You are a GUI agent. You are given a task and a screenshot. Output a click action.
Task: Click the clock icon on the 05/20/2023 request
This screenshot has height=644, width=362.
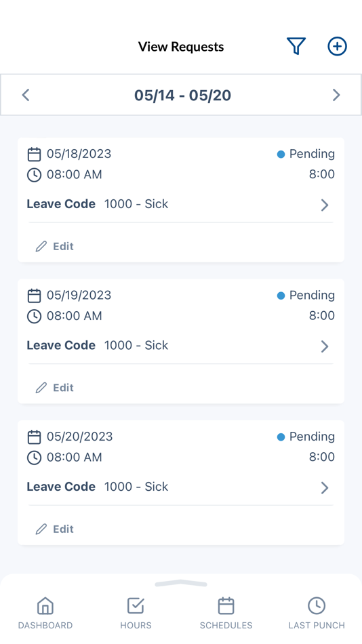(34, 458)
